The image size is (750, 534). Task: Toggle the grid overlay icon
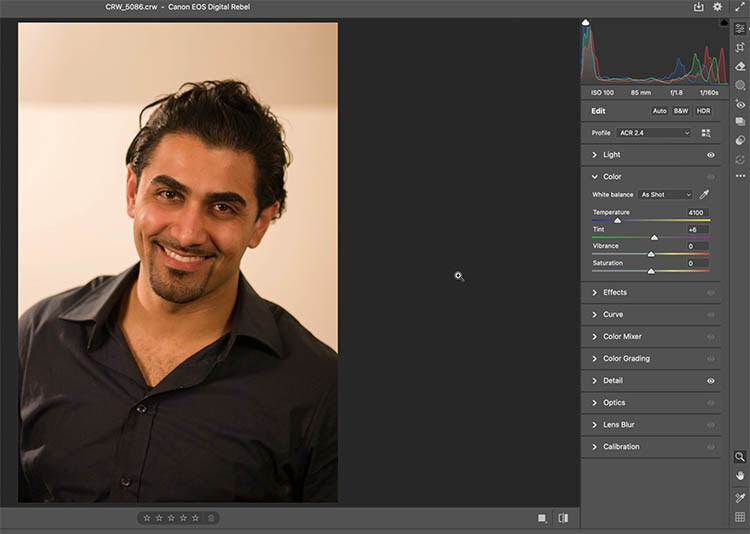point(740,517)
